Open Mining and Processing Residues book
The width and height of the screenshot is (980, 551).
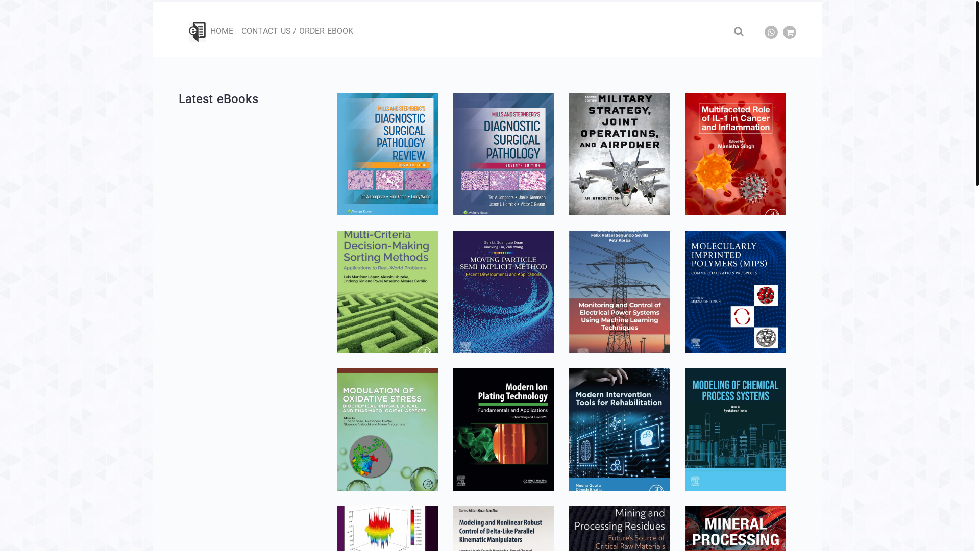[x=619, y=529]
